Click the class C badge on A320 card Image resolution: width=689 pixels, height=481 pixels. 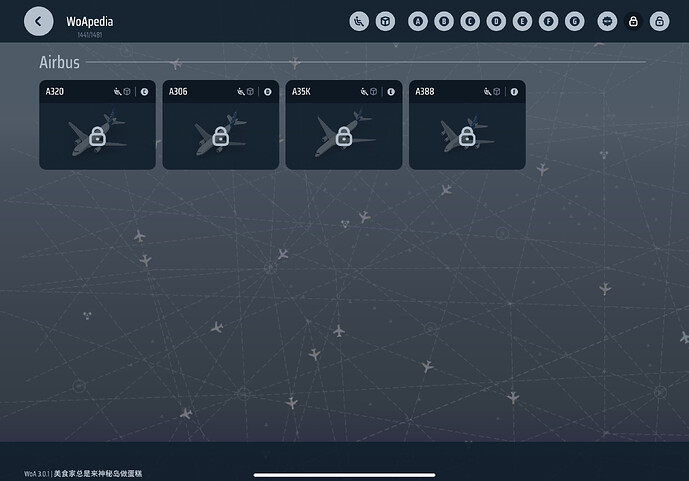tap(144, 91)
